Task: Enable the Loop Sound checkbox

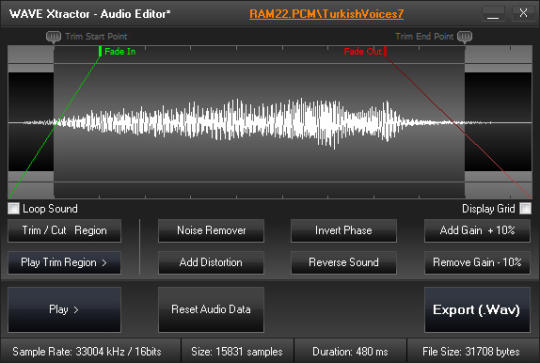Action: [13, 208]
